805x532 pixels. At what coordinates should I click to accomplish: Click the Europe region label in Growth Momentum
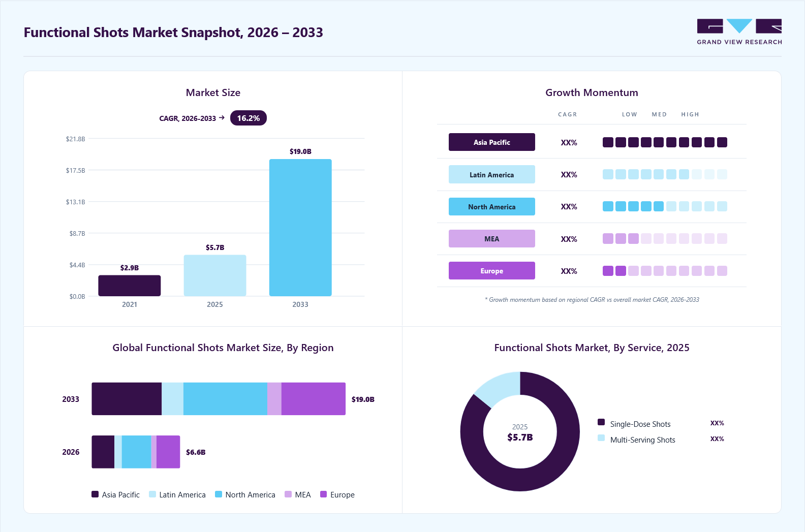pos(492,271)
